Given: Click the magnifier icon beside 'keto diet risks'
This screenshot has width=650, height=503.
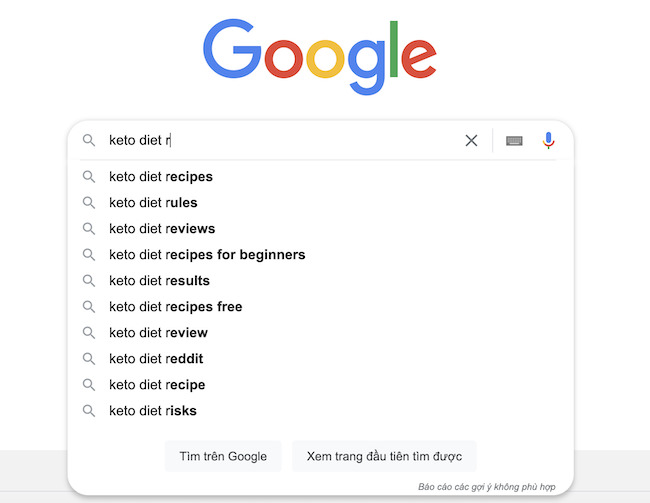Looking at the screenshot, I should pyautogui.click(x=89, y=411).
